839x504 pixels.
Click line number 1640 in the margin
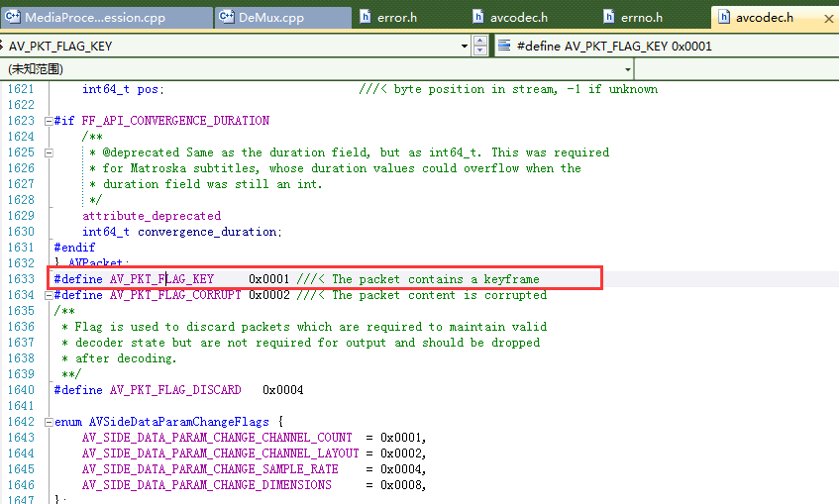point(21,390)
